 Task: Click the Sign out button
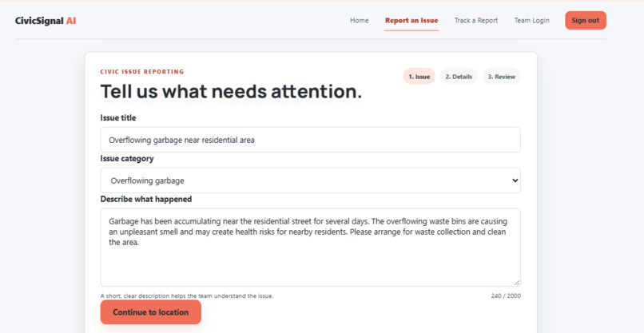coord(585,21)
